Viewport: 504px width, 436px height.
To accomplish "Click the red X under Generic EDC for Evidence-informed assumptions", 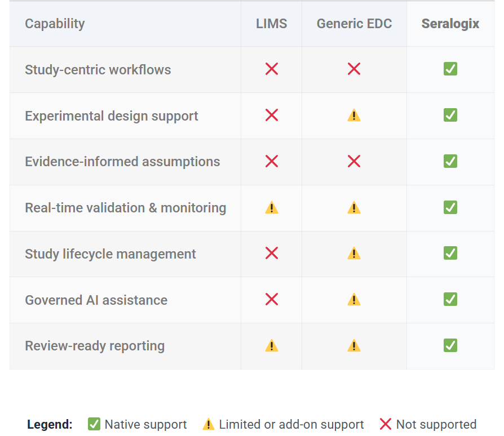I will 354,161.
